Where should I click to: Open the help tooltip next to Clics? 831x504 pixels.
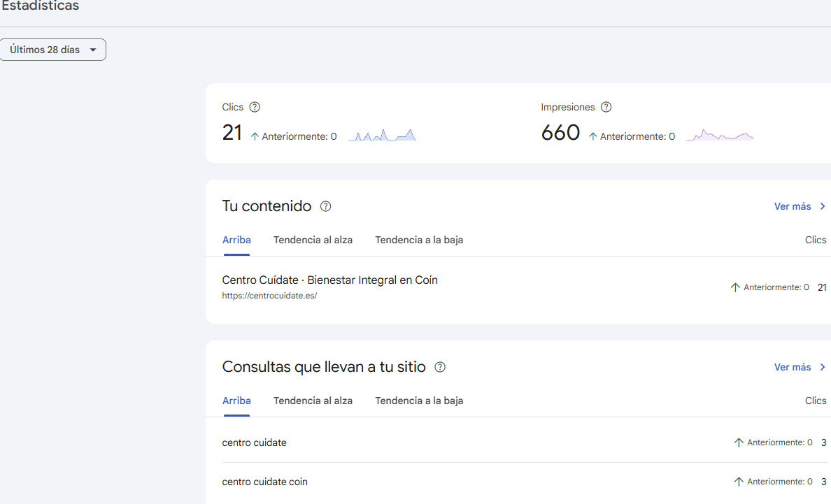[255, 107]
